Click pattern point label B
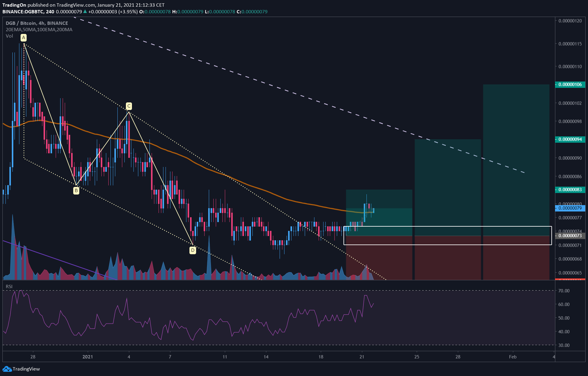 [76, 191]
